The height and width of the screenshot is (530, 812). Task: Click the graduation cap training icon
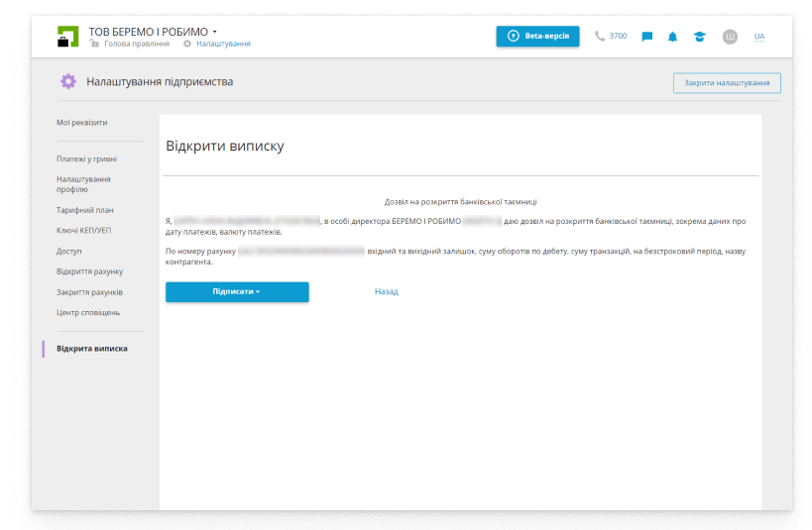[x=699, y=37]
